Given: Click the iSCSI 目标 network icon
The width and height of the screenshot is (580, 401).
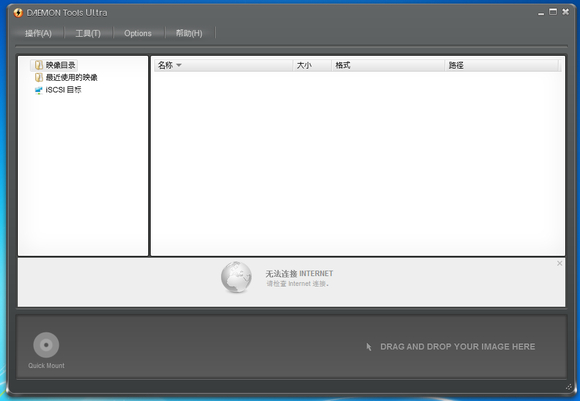Looking at the screenshot, I should pos(38,90).
